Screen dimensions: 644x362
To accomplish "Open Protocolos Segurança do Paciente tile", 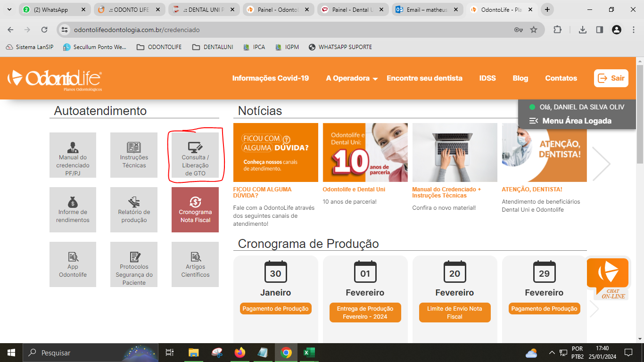I will (x=134, y=264).
